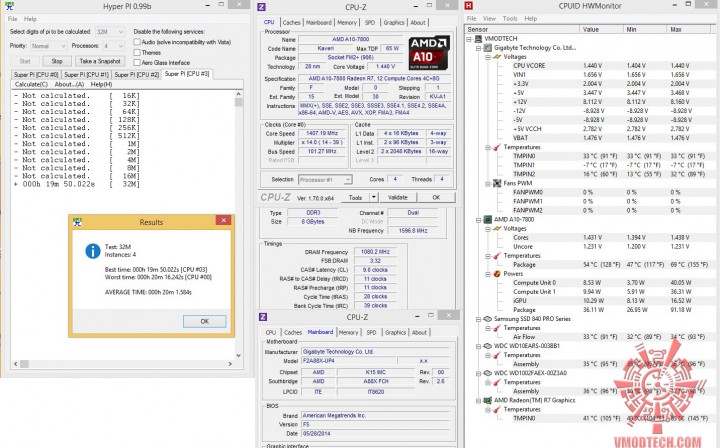Open the Graphics tab in lower CPU-Z

tap(395, 332)
